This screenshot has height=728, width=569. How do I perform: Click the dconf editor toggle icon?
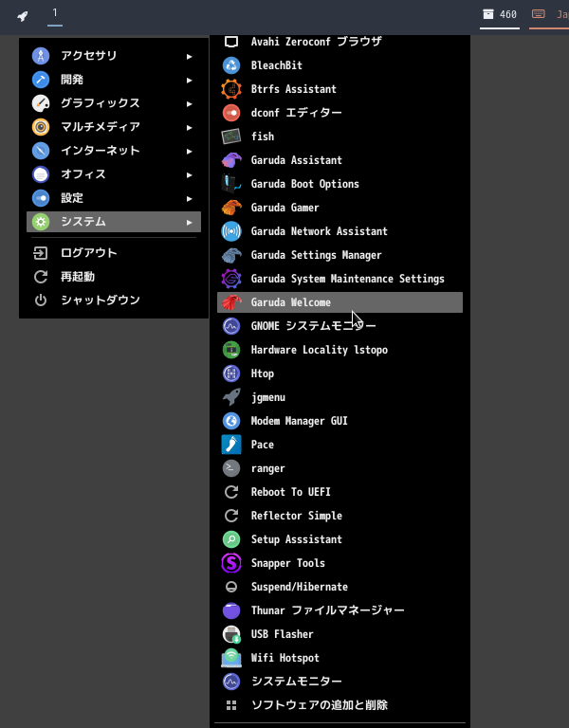point(231,113)
